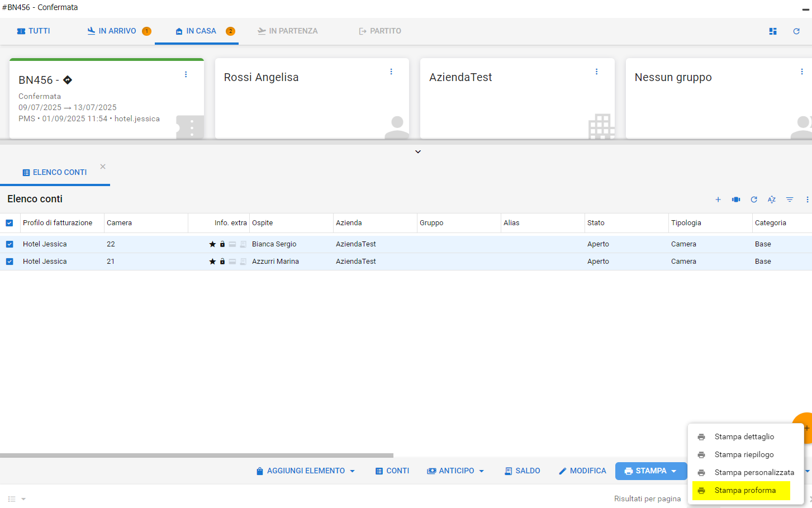812x508 pixels.
Task: Click the Saldo button
Action: click(522, 471)
